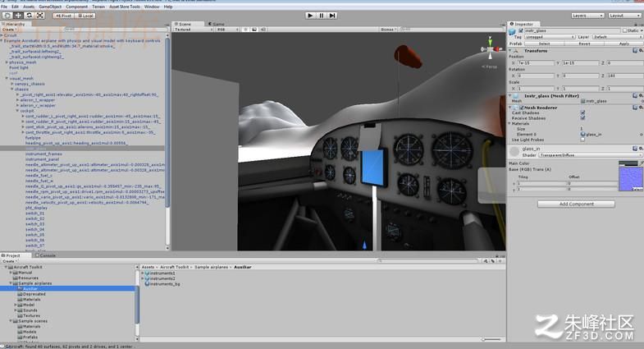Collapse the Transform component
Viewport: 644px width, 349px height.
pyautogui.click(x=510, y=51)
